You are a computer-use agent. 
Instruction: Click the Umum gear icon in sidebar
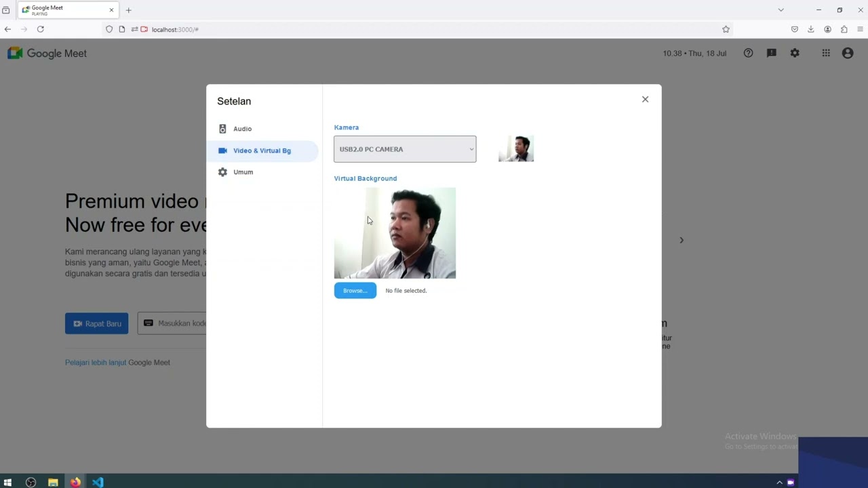point(222,172)
